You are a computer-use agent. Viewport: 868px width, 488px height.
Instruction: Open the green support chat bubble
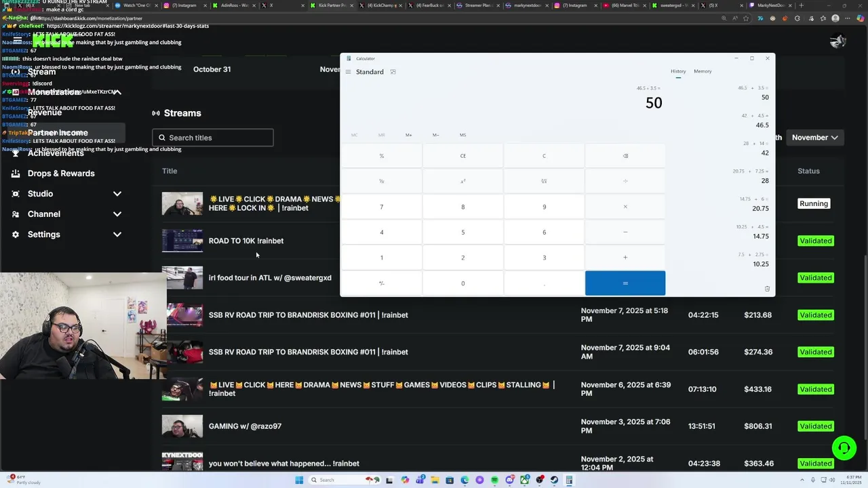tap(844, 448)
